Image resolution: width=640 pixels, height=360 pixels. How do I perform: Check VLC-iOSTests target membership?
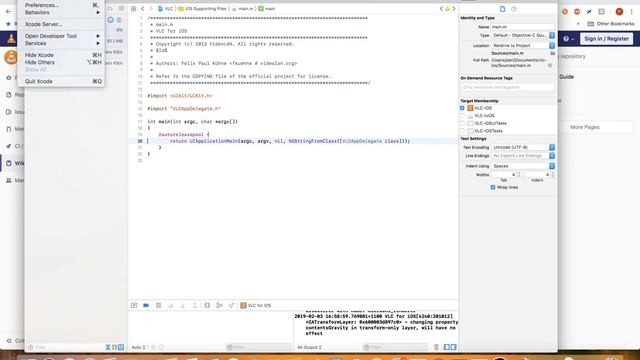click(462, 131)
